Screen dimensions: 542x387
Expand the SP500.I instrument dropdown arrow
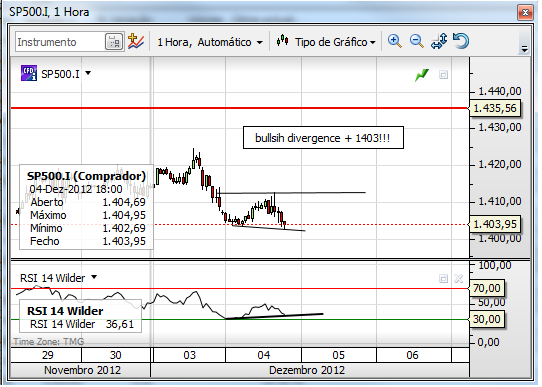point(88,73)
